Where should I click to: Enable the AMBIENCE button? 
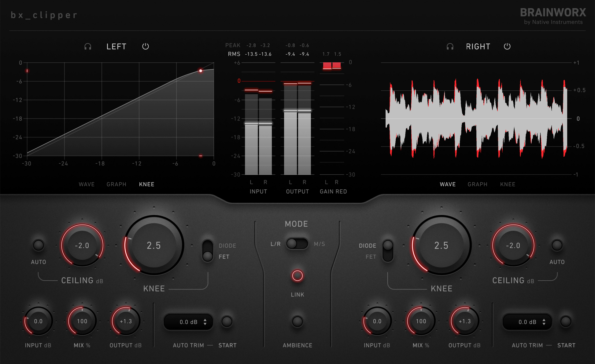297,321
